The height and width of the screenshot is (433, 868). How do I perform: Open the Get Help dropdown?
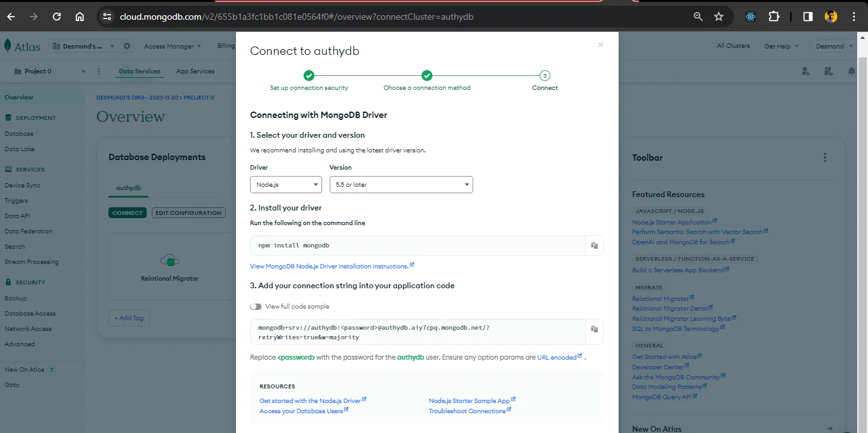tap(781, 46)
